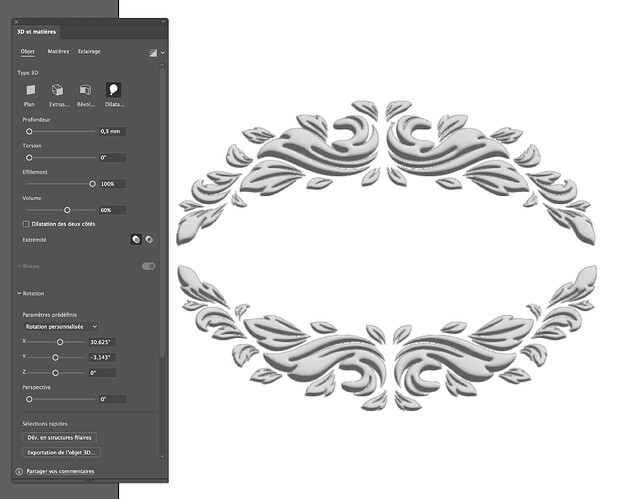This screenshot has height=499, width=622.
Task: Click the info icon beside Partager vos commentaires
Action: pos(19,472)
